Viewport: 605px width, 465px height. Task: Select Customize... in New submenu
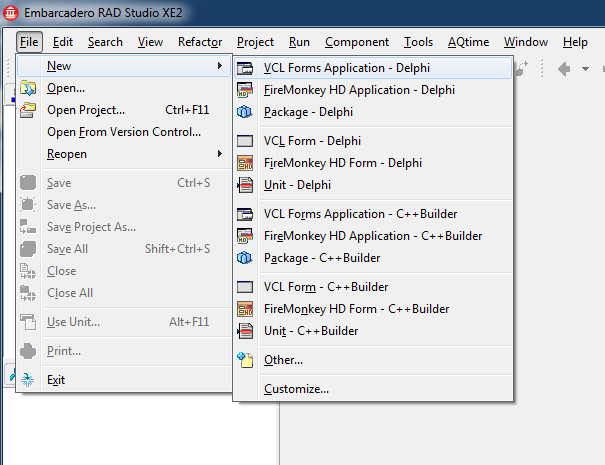point(296,389)
